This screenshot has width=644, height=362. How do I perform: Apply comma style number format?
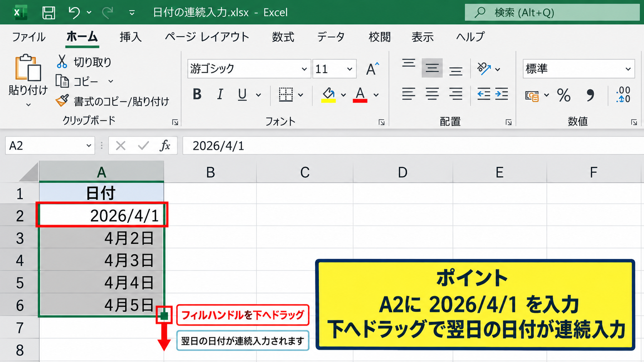tap(590, 95)
